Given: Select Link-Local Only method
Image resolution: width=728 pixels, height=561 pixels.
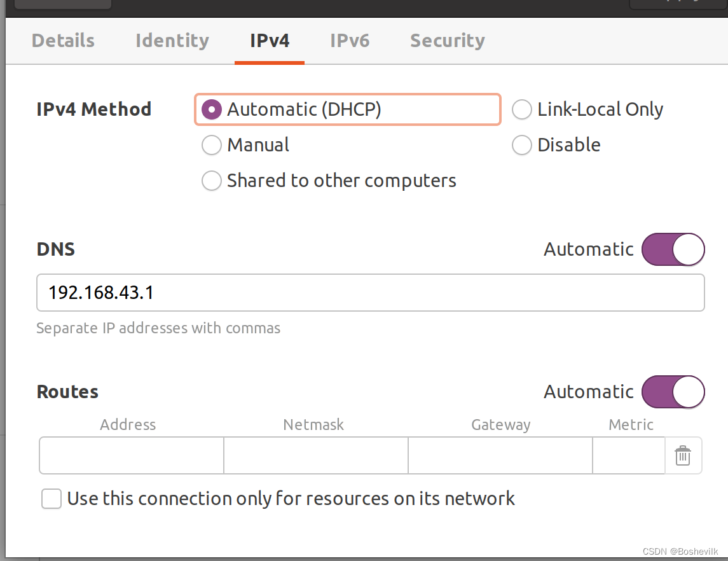Looking at the screenshot, I should point(521,110).
